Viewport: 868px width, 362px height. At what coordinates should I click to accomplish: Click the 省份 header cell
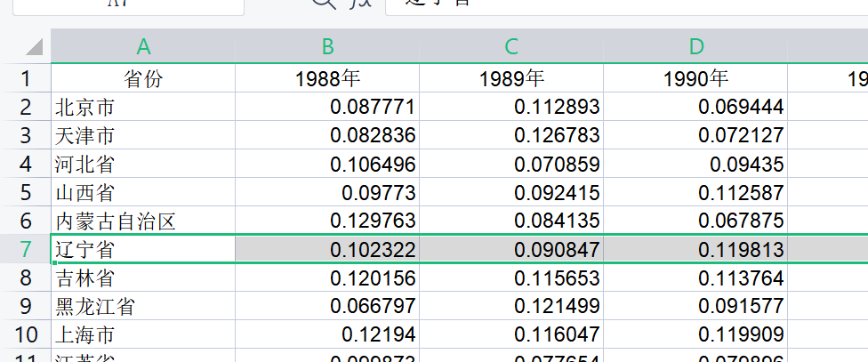pyautogui.click(x=143, y=78)
